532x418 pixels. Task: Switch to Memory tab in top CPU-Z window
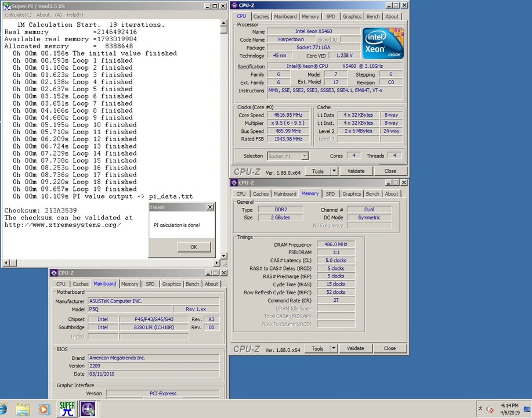pyautogui.click(x=310, y=16)
